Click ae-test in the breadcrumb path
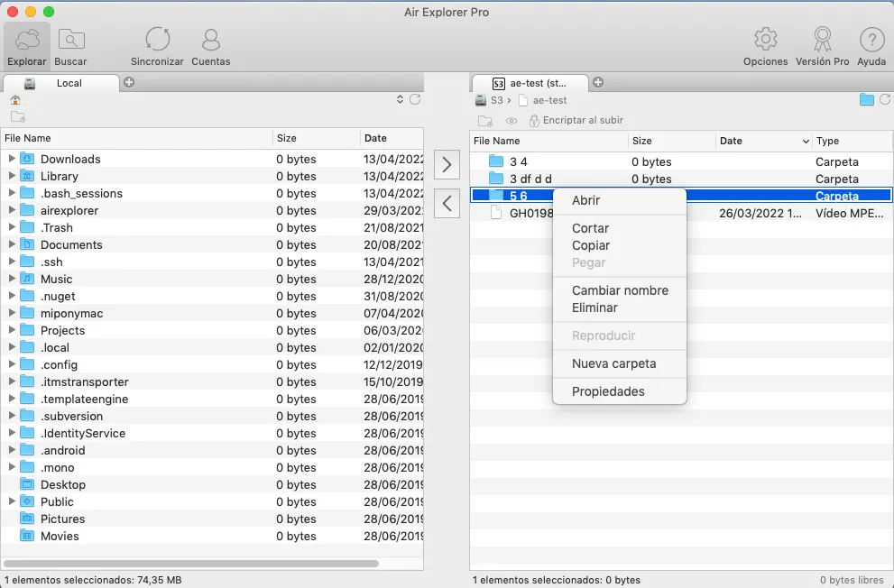The width and height of the screenshot is (894, 588). [x=549, y=100]
